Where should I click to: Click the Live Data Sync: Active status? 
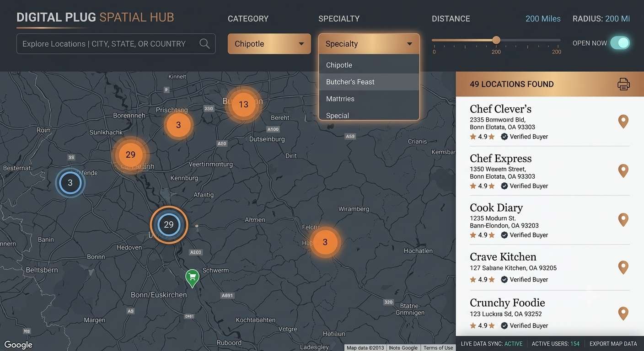coord(491,344)
